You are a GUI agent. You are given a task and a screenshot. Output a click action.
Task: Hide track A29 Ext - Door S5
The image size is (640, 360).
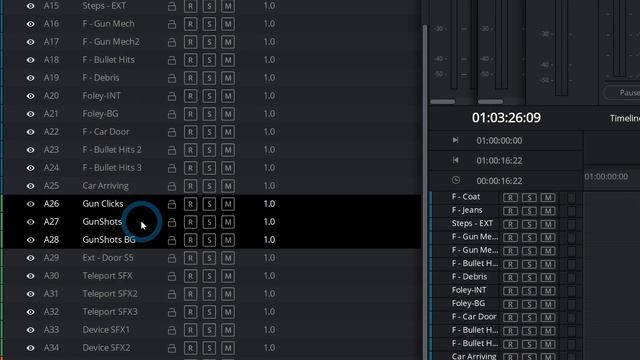tap(31, 258)
